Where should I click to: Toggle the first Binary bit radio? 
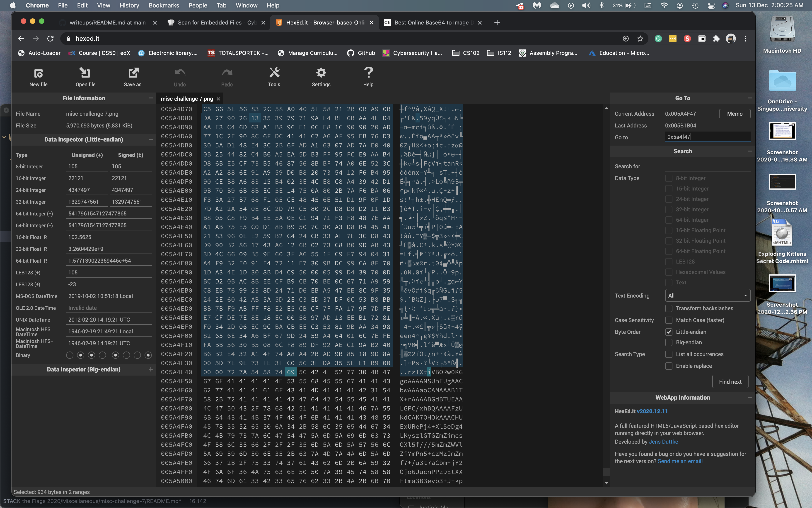tap(70, 355)
